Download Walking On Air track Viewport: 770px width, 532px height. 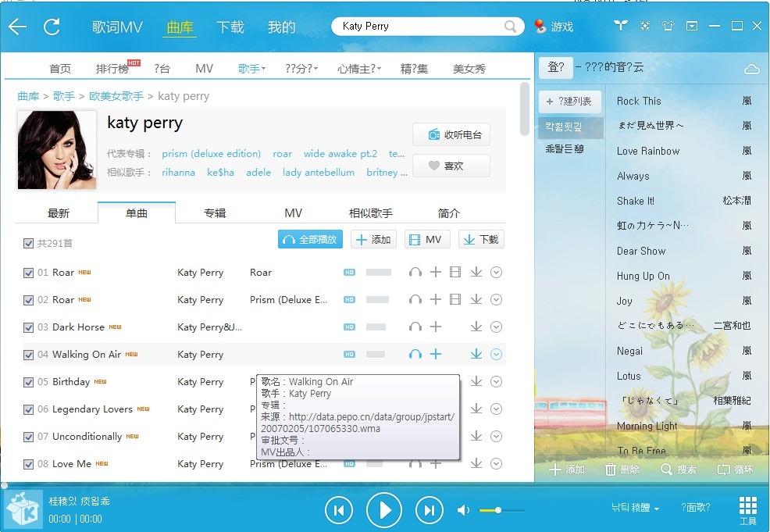click(476, 354)
